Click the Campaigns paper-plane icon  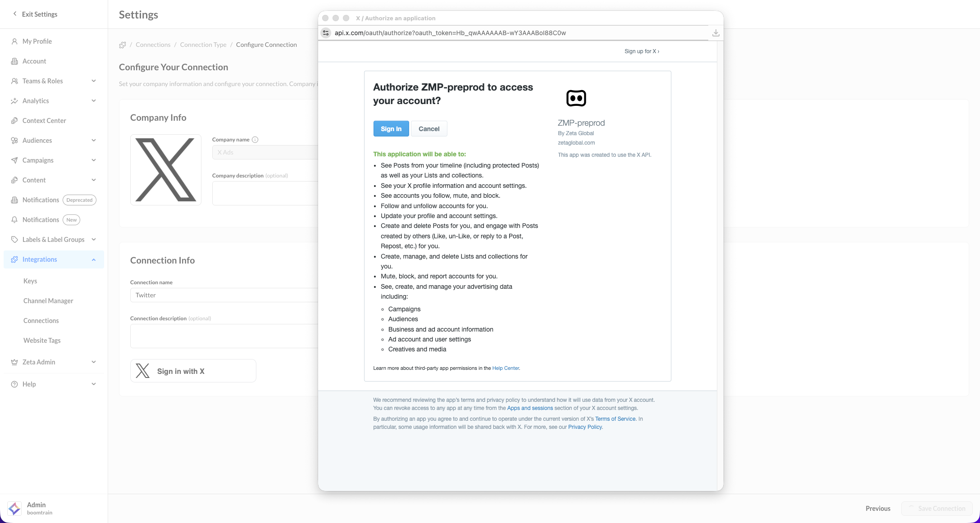pos(14,160)
